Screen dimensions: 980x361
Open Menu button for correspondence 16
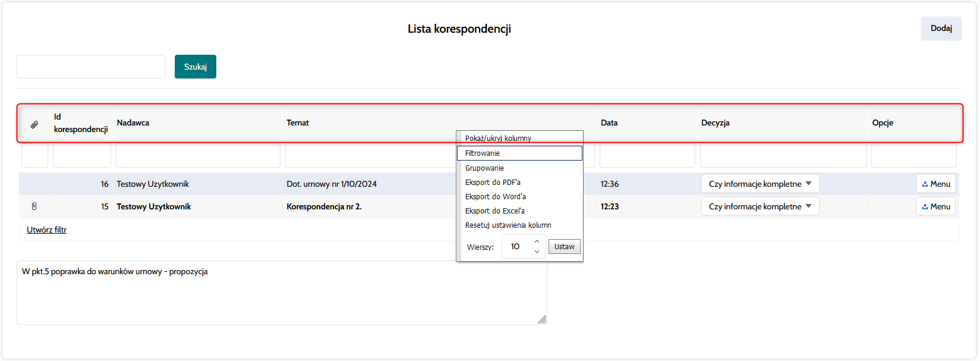pos(935,184)
